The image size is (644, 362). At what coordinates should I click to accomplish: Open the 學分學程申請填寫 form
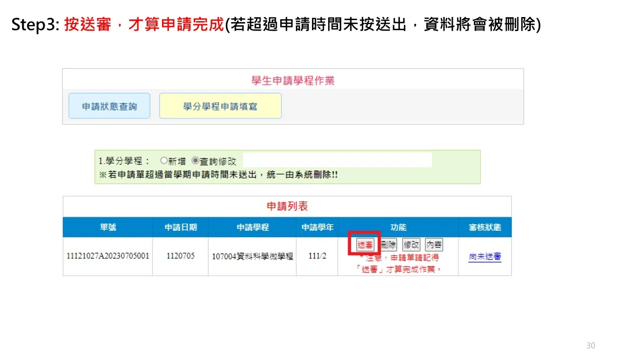[220, 106]
